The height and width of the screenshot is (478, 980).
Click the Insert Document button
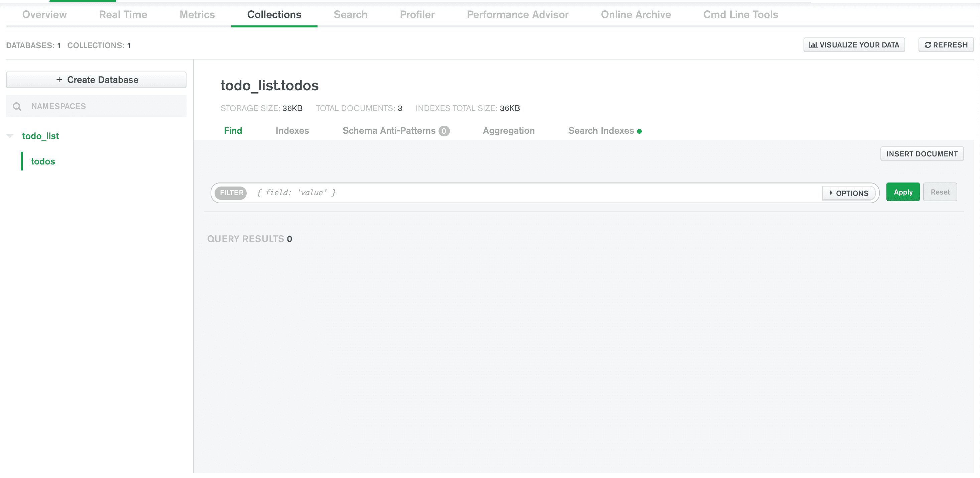pyautogui.click(x=922, y=154)
